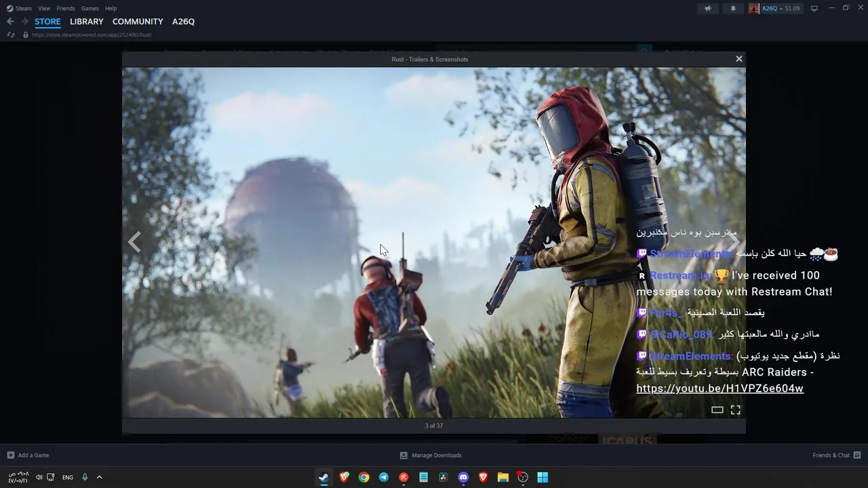Click the $1.09 wallet balance
The height and width of the screenshot is (488, 868).
click(x=792, y=8)
